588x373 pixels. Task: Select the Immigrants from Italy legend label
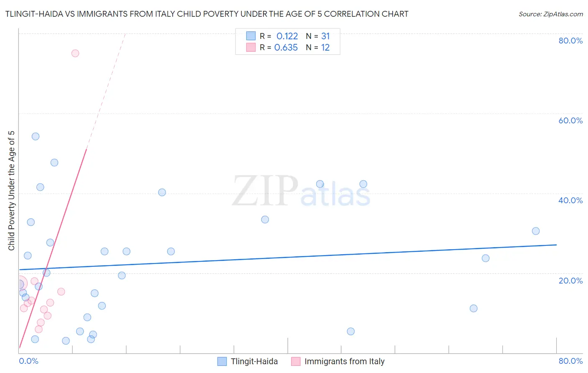point(345,361)
